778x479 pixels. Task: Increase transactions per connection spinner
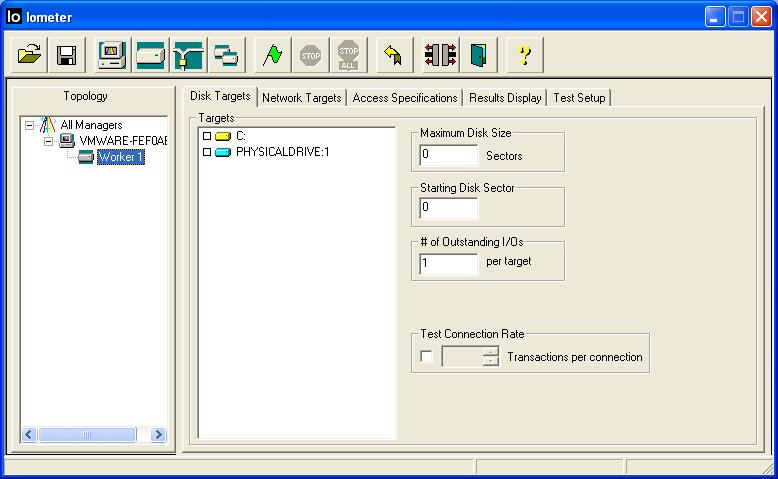tap(491, 351)
